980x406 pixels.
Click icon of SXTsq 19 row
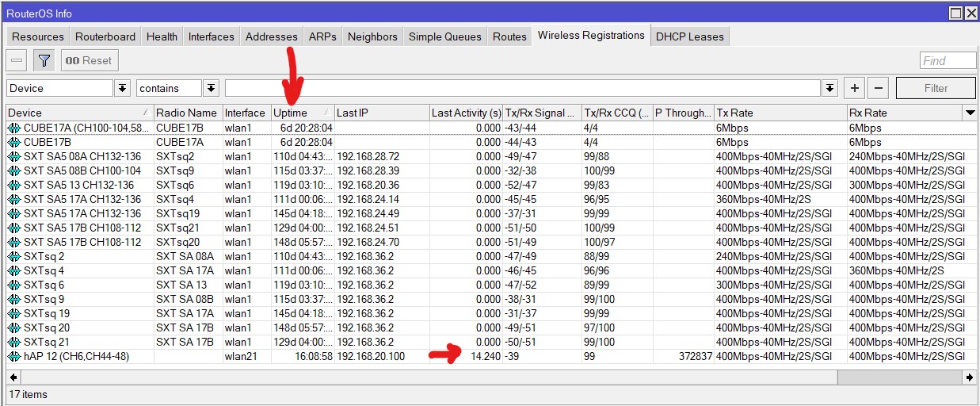pyautogui.click(x=14, y=313)
